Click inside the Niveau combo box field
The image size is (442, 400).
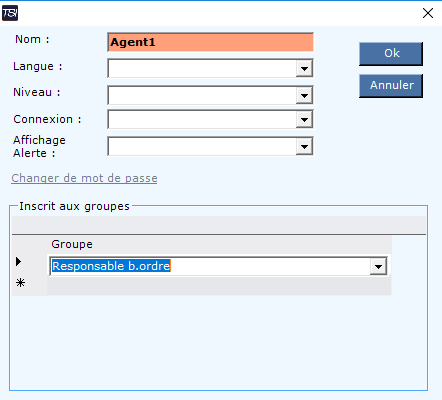[202, 96]
